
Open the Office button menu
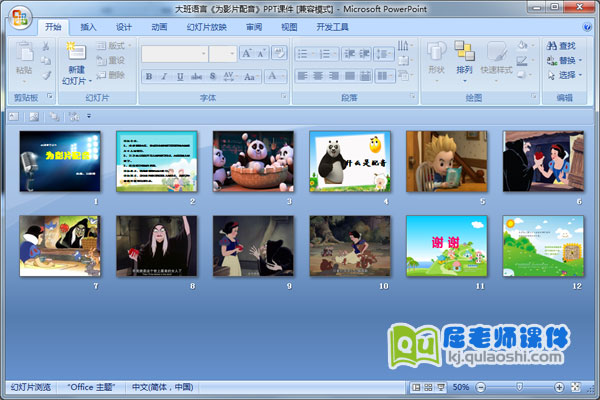(20, 18)
